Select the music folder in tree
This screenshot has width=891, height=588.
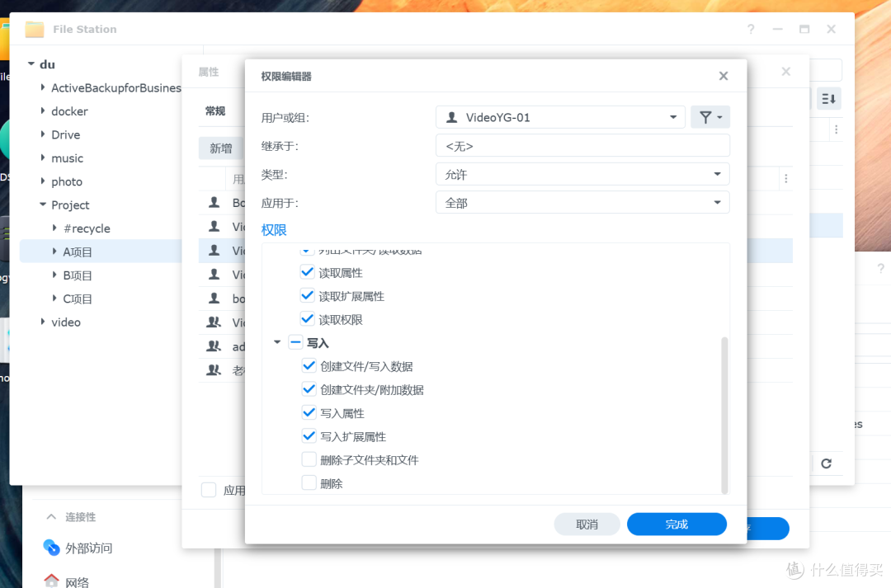click(67, 158)
